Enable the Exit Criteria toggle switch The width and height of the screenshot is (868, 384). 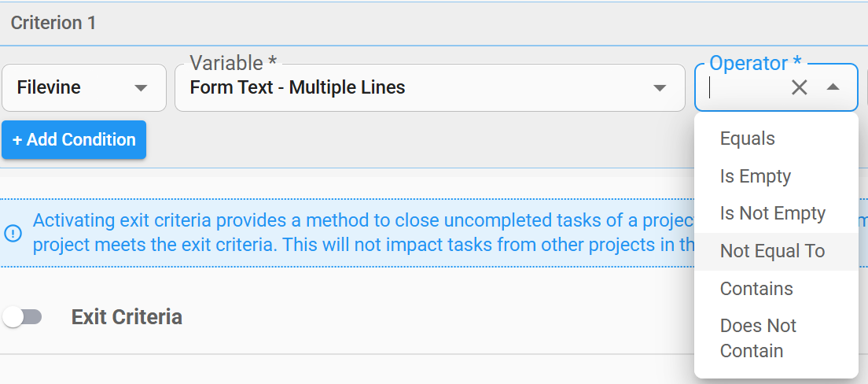coord(22,317)
